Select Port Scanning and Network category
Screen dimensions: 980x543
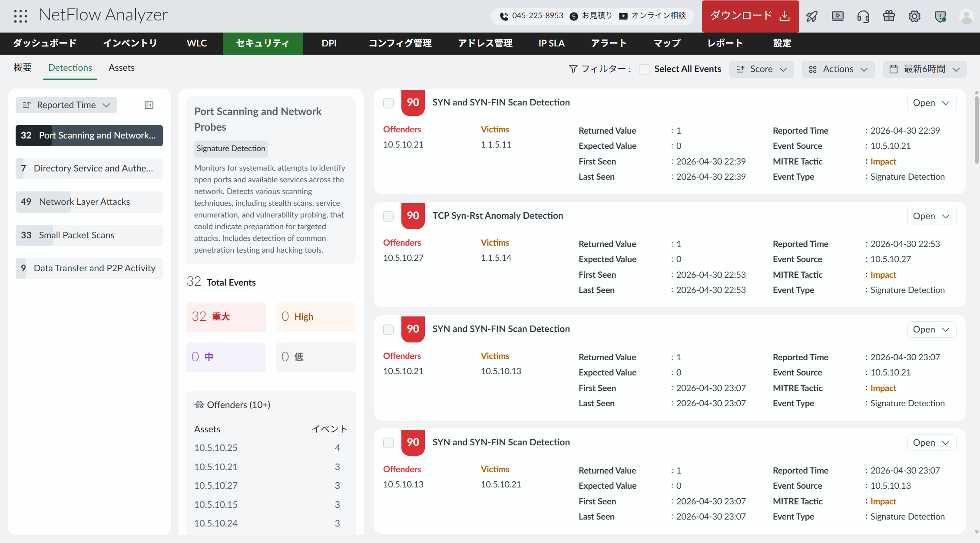(89, 135)
